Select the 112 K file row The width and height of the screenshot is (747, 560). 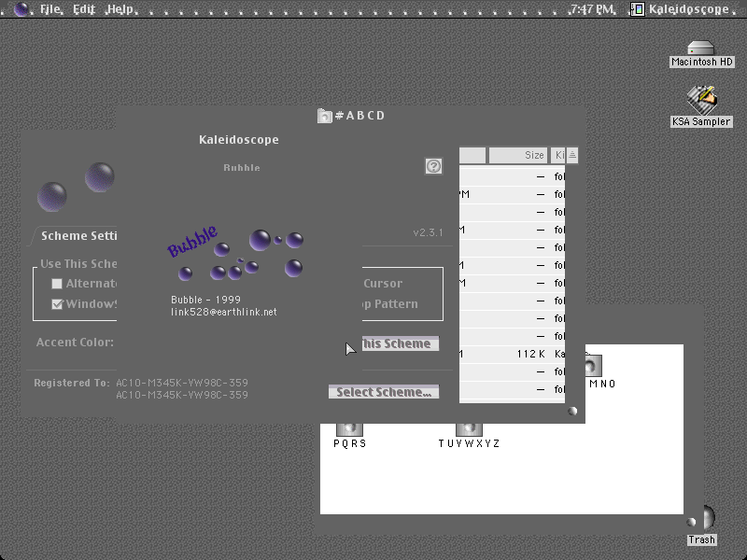pyautogui.click(x=512, y=354)
